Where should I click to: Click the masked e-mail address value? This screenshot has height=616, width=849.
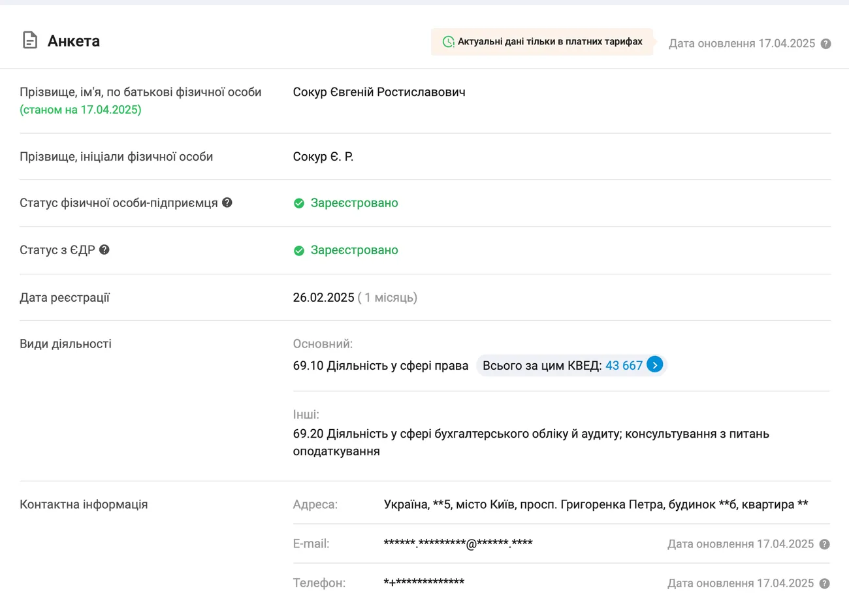[x=458, y=543]
